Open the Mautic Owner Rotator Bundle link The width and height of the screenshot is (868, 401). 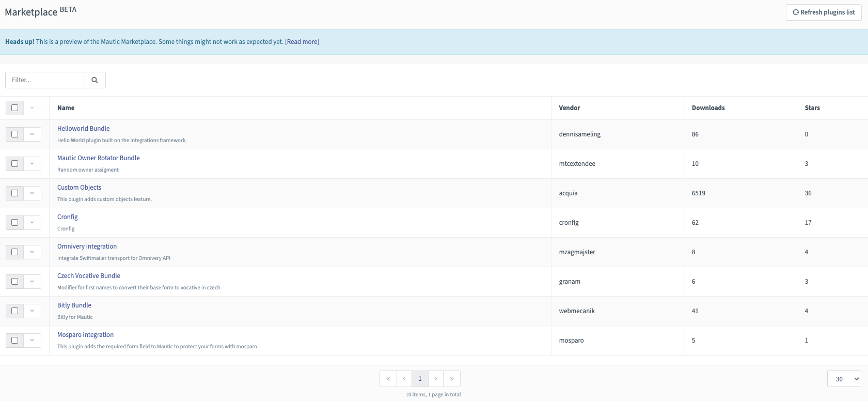point(98,158)
